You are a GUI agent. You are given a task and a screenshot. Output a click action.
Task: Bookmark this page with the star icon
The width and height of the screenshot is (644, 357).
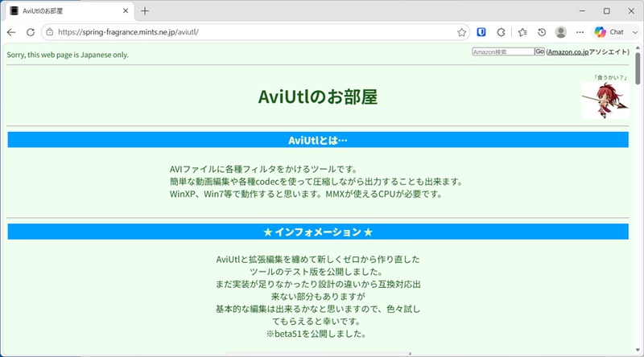tap(461, 32)
